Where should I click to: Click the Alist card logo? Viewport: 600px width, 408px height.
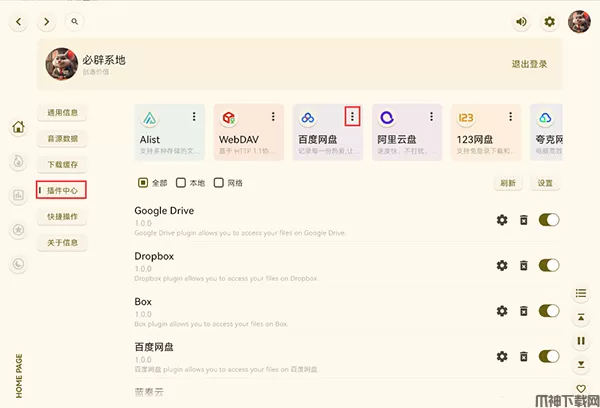[150, 118]
